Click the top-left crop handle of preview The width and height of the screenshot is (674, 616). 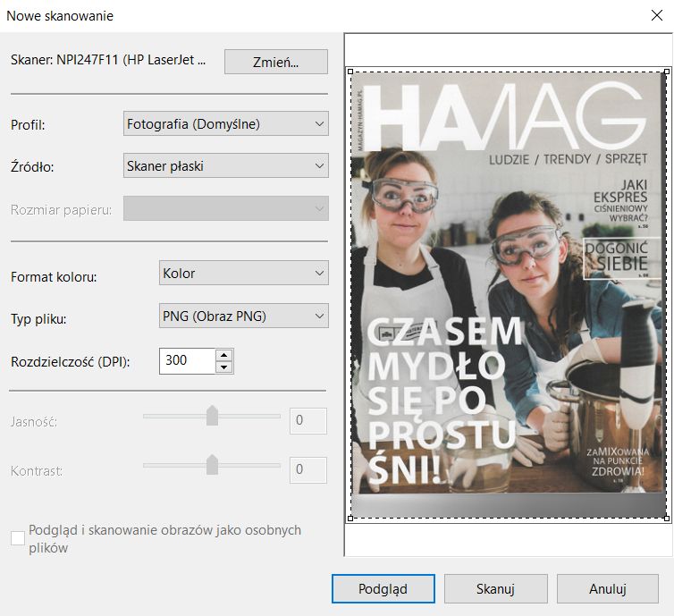350,72
